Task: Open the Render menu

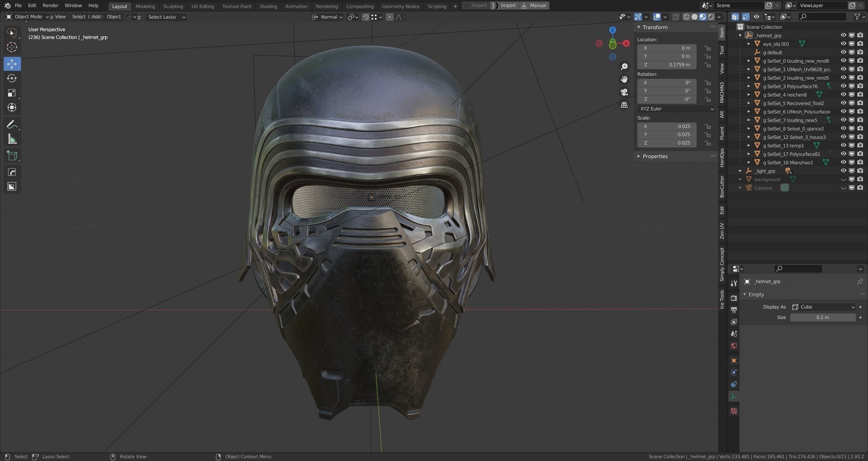Action: [51, 5]
